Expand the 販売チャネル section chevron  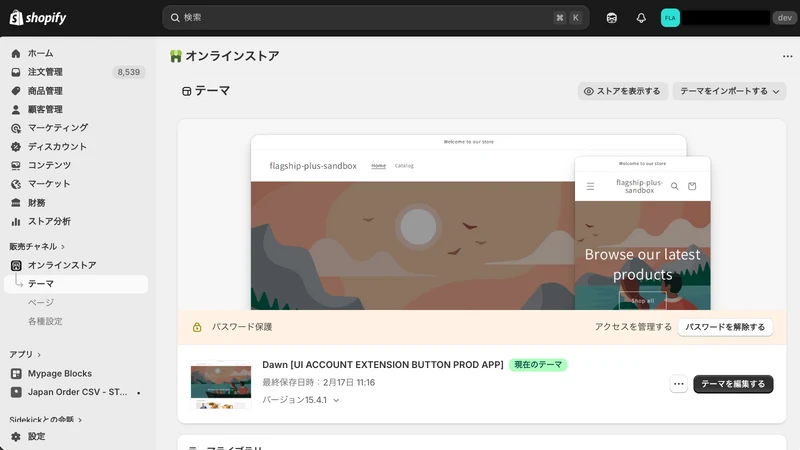click(x=63, y=247)
